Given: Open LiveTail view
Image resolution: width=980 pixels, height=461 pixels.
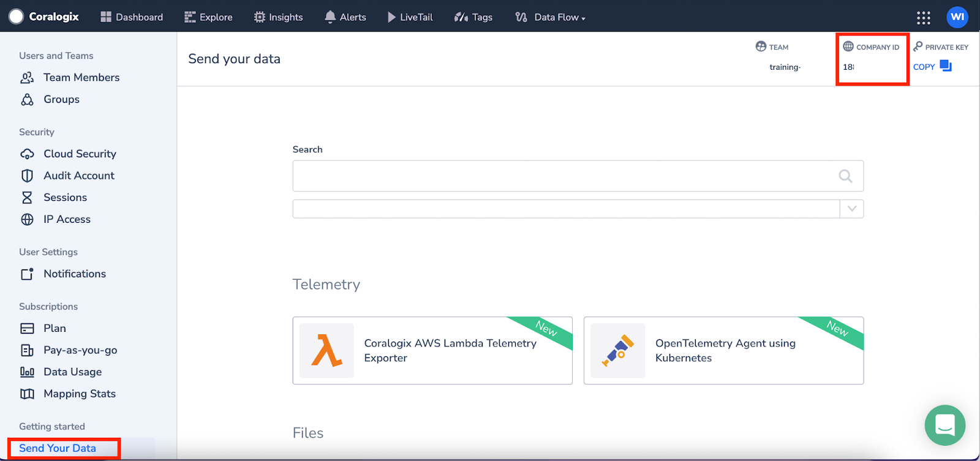Looking at the screenshot, I should point(410,17).
